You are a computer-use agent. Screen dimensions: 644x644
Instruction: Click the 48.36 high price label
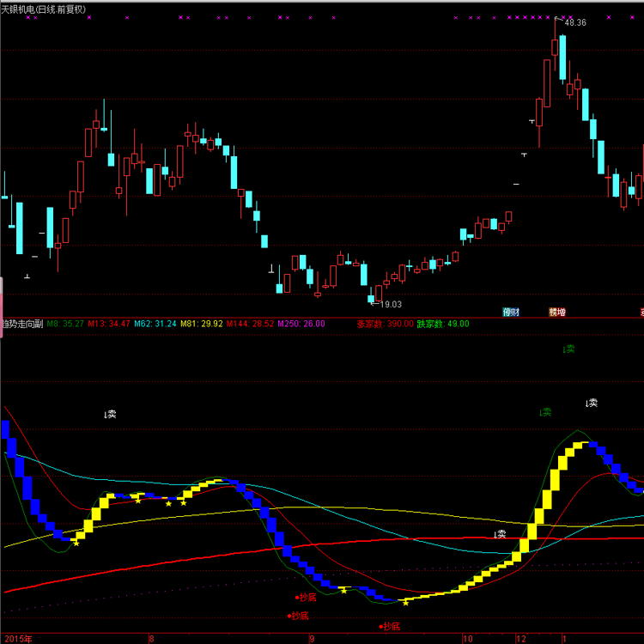pyautogui.click(x=574, y=22)
